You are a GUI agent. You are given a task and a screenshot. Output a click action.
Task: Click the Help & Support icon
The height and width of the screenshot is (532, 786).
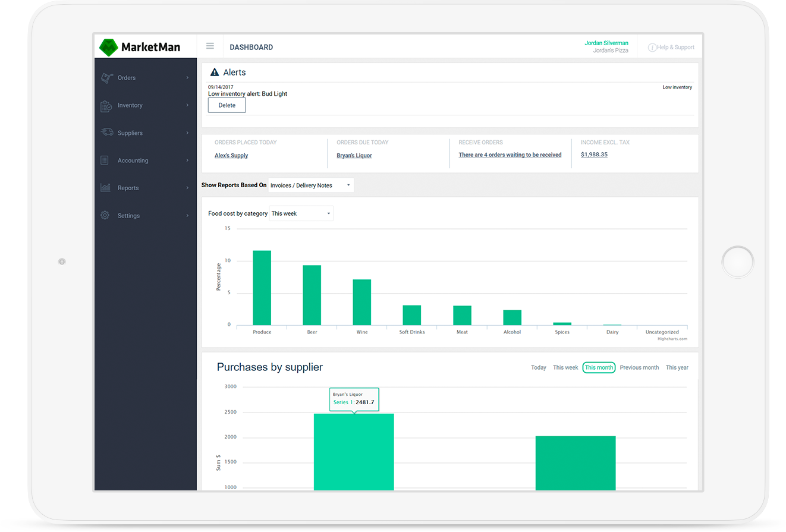[653, 46]
